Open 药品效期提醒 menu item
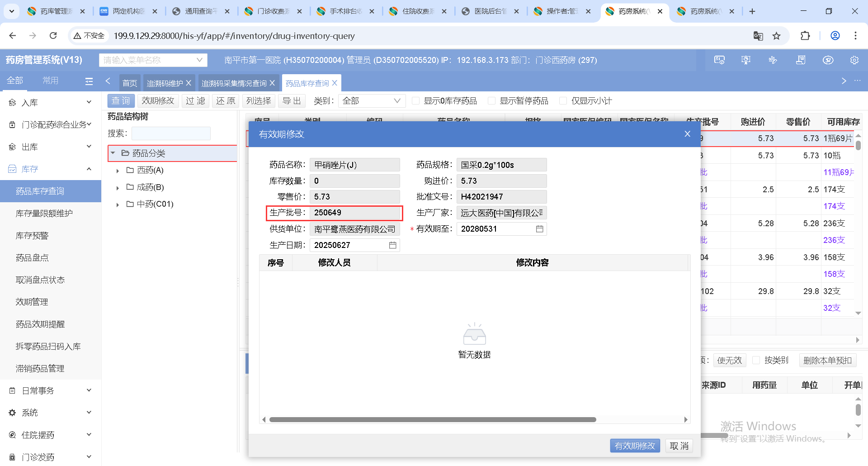868x466 pixels. (x=40, y=324)
